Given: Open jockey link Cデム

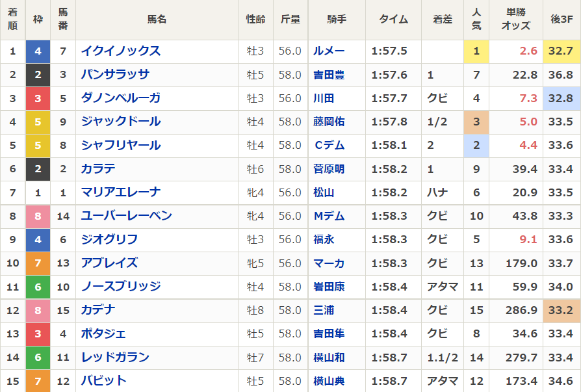Looking at the screenshot, I should tap(329, 145).
